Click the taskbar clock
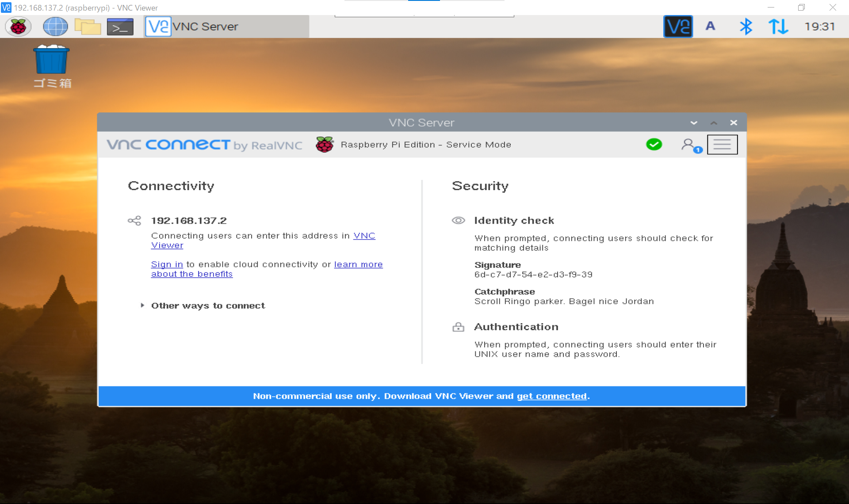 pos(819,27)
